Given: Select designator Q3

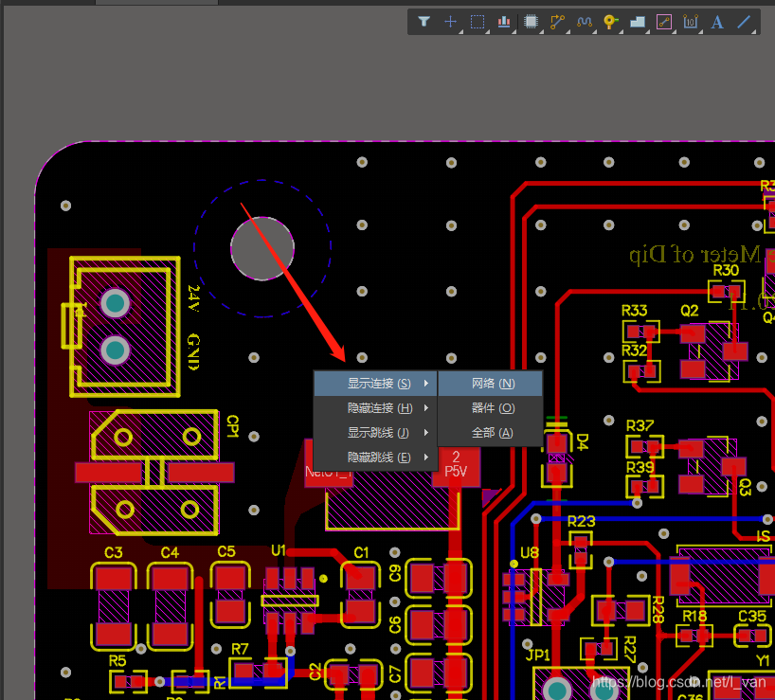Looking at the screenshot, I should (746, 487).
